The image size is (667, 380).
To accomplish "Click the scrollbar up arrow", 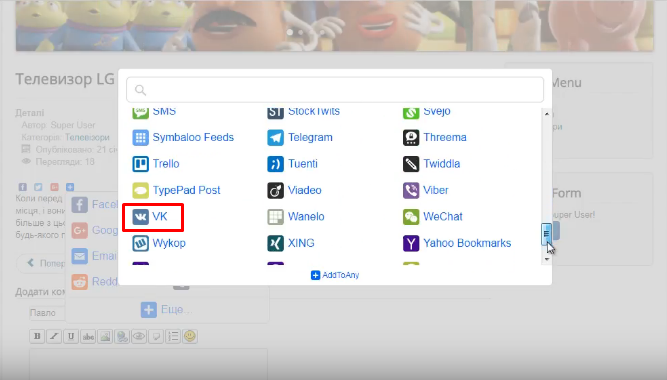I will pos(547,114).
